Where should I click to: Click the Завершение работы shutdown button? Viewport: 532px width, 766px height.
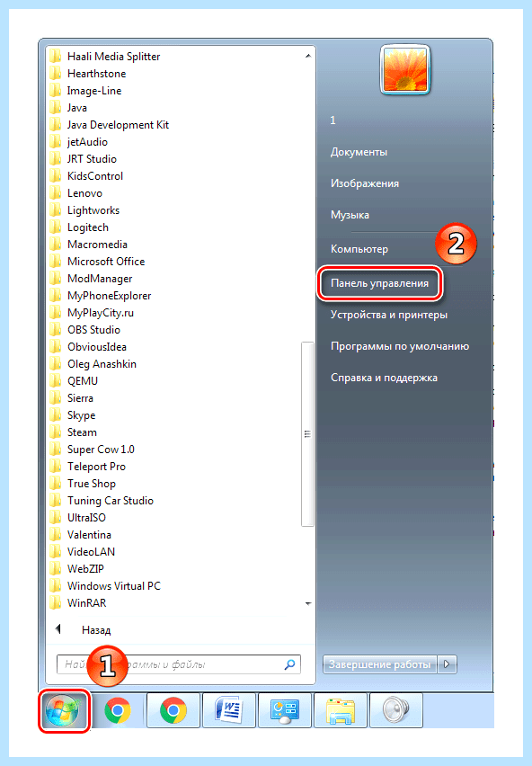[x=380, y=664]
